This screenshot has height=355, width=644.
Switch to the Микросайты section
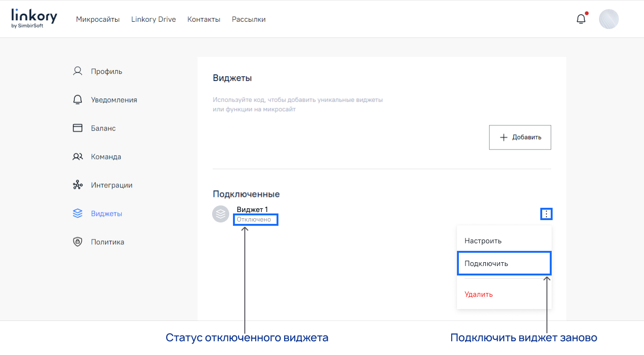(x=98, y=19)
